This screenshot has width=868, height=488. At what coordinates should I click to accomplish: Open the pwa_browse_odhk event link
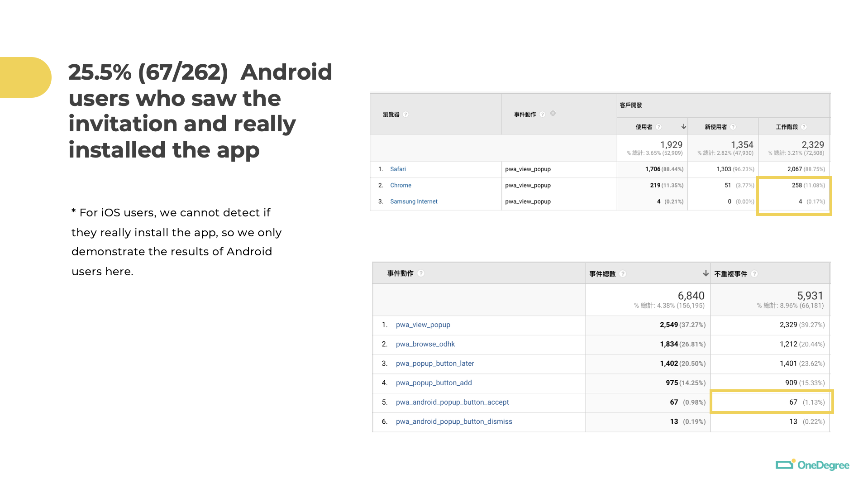coord(425,344)
